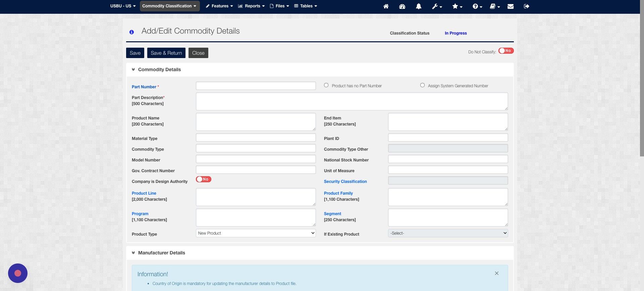The height and width of the screenshot is (291, 644).
Task: Click into the Part Number field
Action: [256, 86]
